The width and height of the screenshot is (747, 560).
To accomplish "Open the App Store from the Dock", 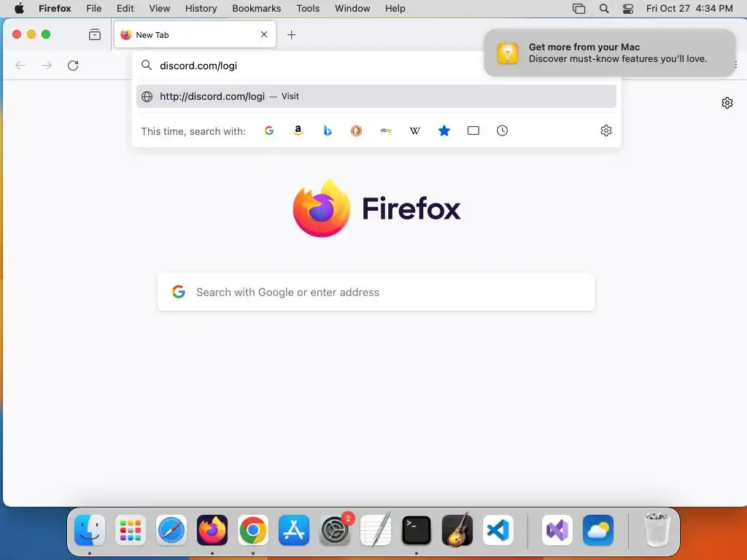I will click(x=294, y=530).
